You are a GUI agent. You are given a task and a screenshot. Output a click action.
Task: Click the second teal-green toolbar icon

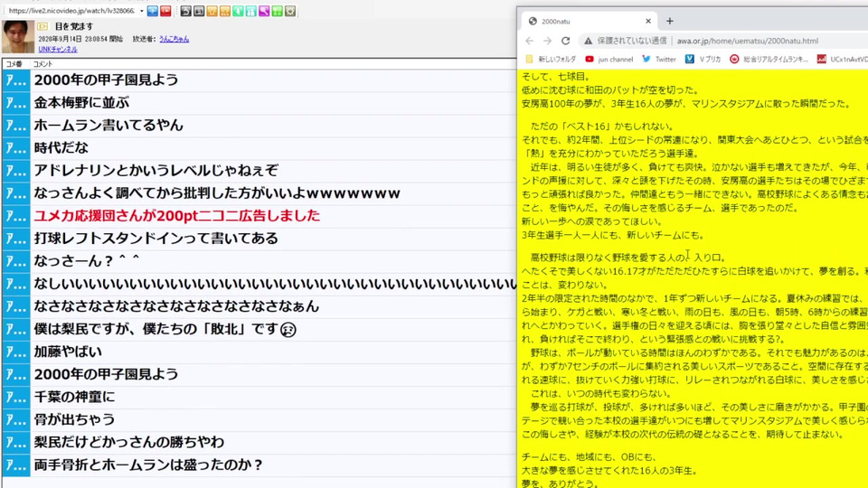pyautogui.click(x=250, y=11)
